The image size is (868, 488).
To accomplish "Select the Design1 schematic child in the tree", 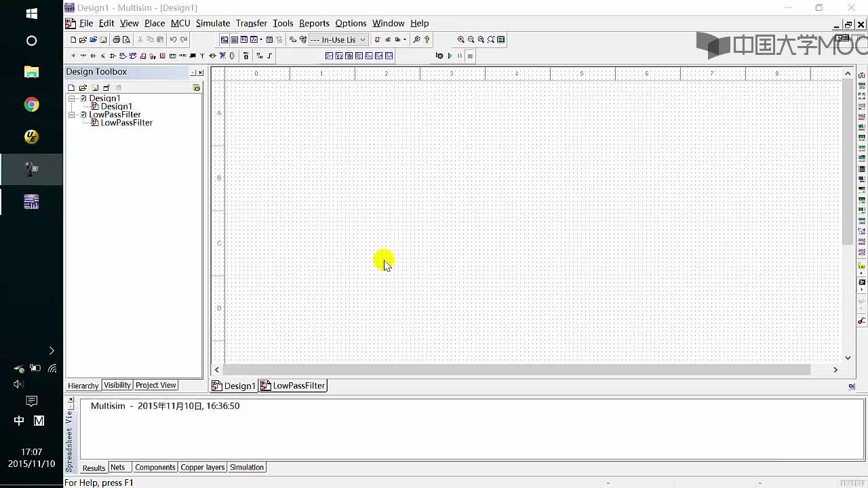I will (x=117, y=106).
